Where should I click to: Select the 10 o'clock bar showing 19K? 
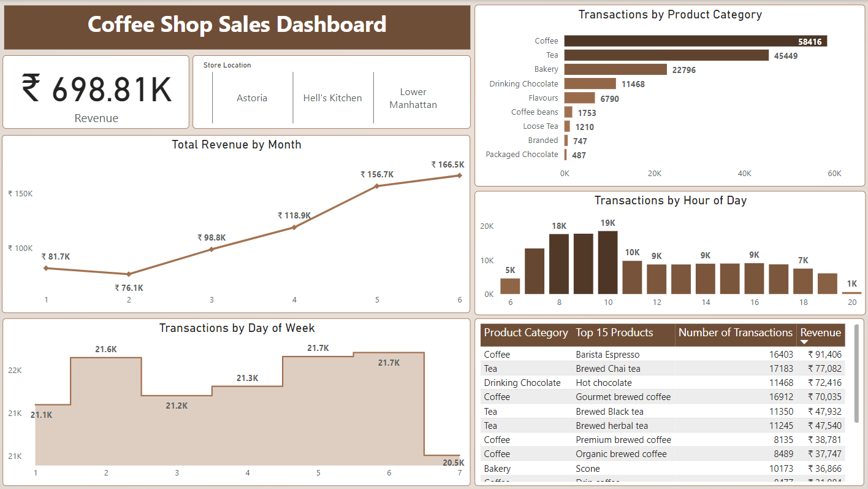click(607, 263)
